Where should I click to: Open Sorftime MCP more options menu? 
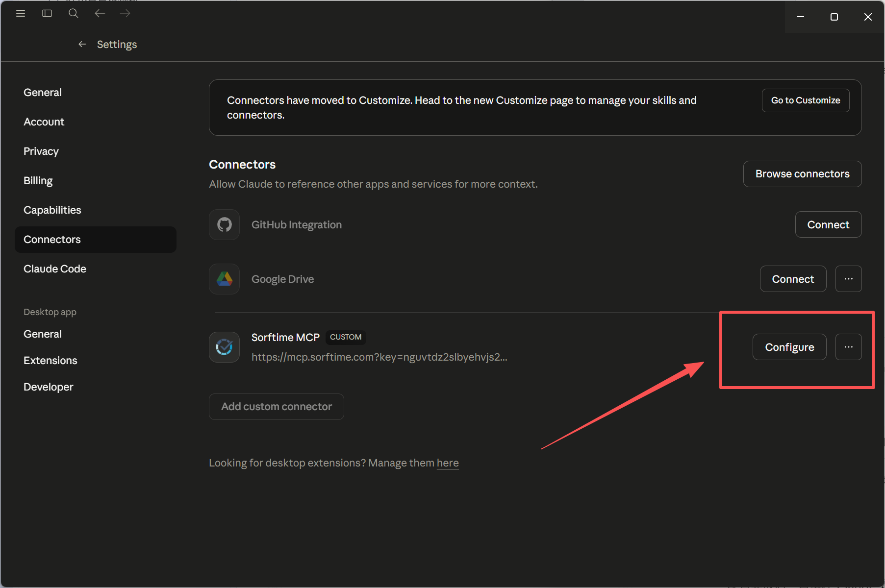[848, 347]
